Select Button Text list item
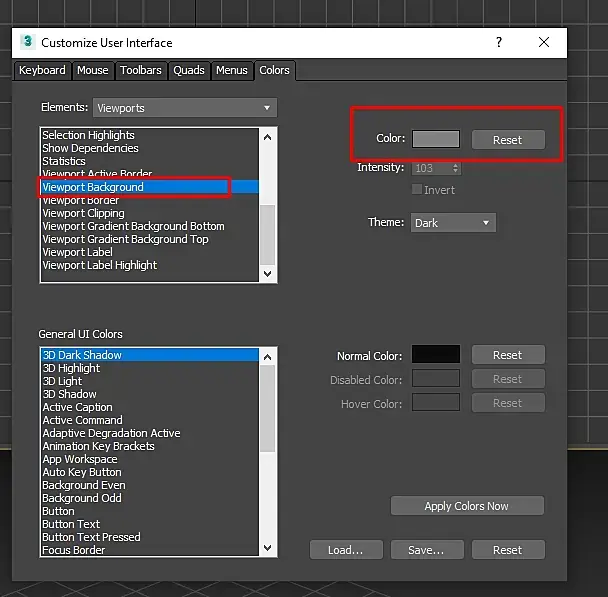 150,524
